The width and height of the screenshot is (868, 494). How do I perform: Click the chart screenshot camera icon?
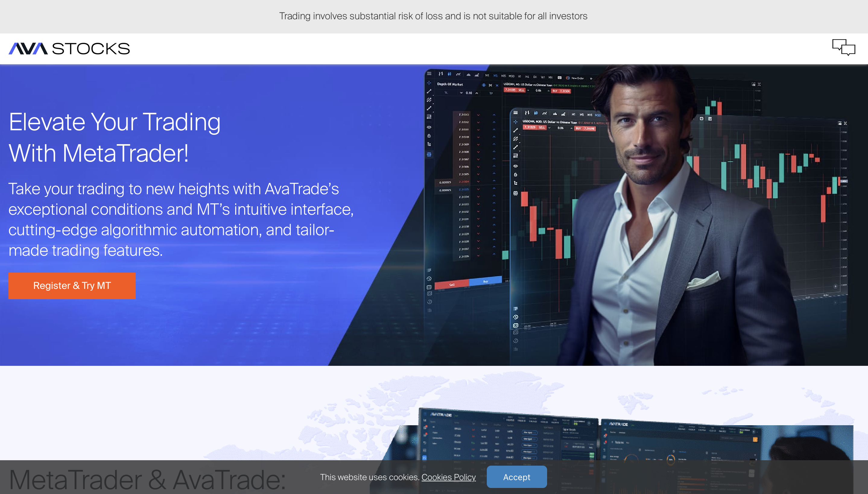click(x=560, y=78)
